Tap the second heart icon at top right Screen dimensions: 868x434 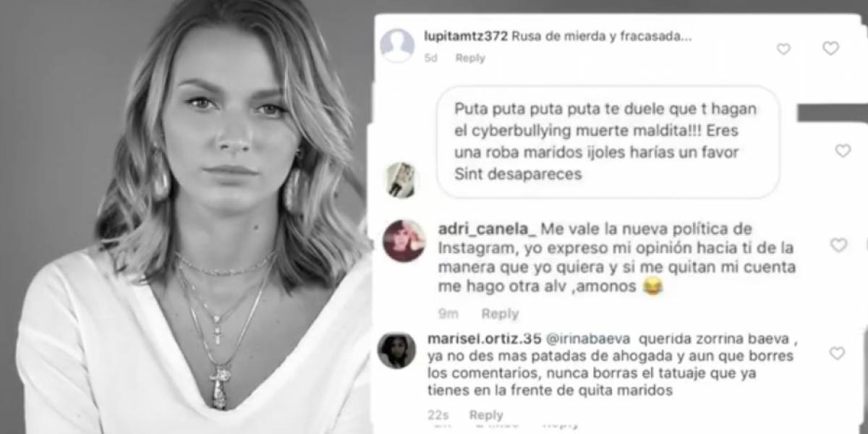[830, 48]
